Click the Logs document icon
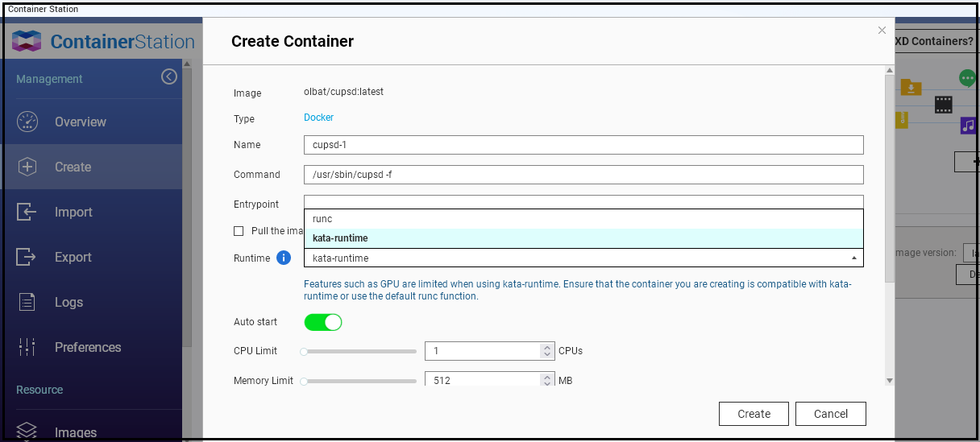Viewport: 980px width, 442px height. tap(27, 302)
